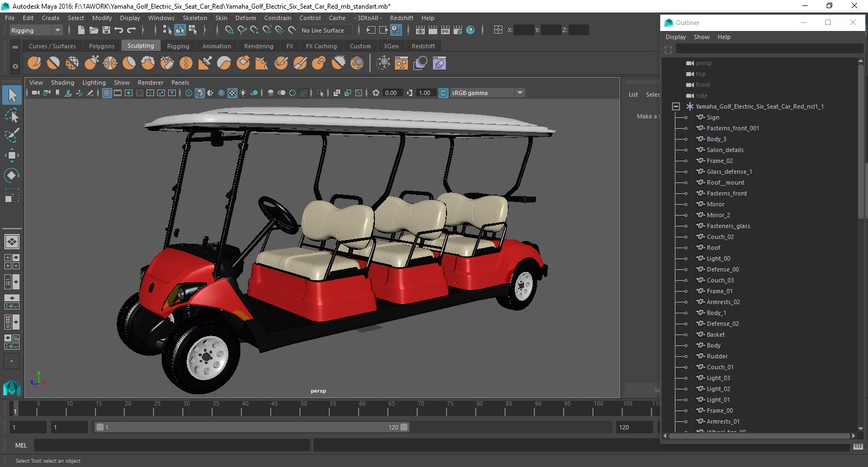Toggle wireframe display in the viewport
This screenshot has width=868, height=467.
click(x=189, y=93)
